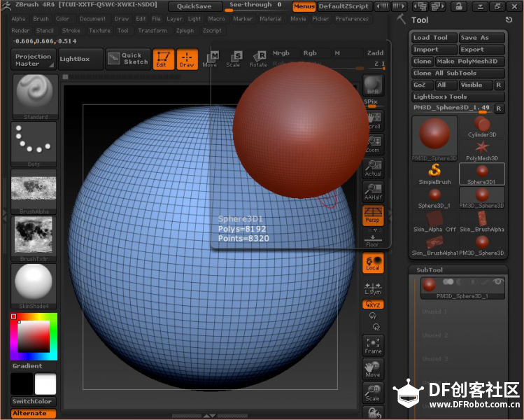Select the Skin_BrushAlpha1 tool

click(x=434, y=246)
